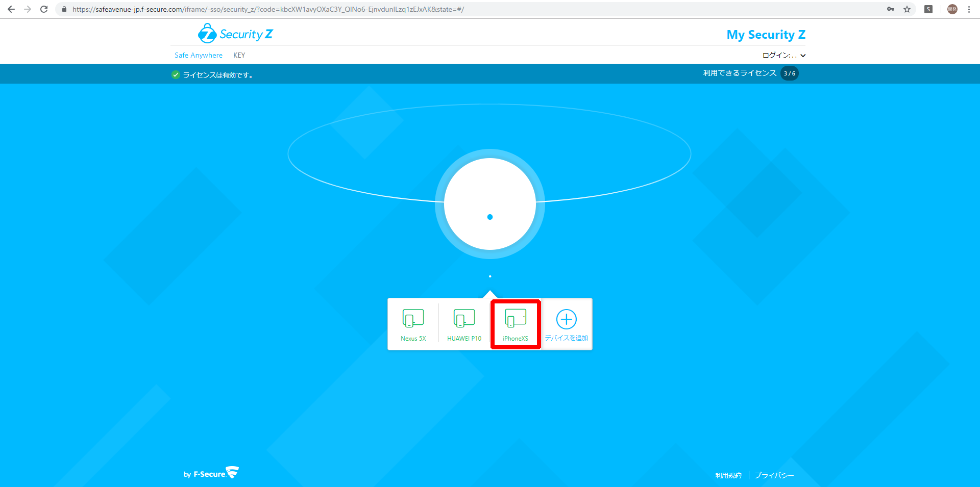Bookmark this page with the star icon
The height and width of the screenshot is (487, 980).
pos(907,9)
